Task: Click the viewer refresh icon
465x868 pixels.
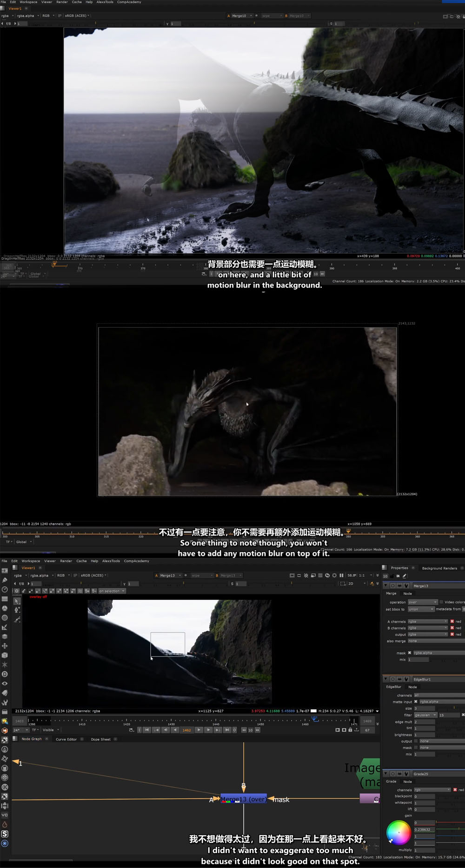Action: (327, 575)
